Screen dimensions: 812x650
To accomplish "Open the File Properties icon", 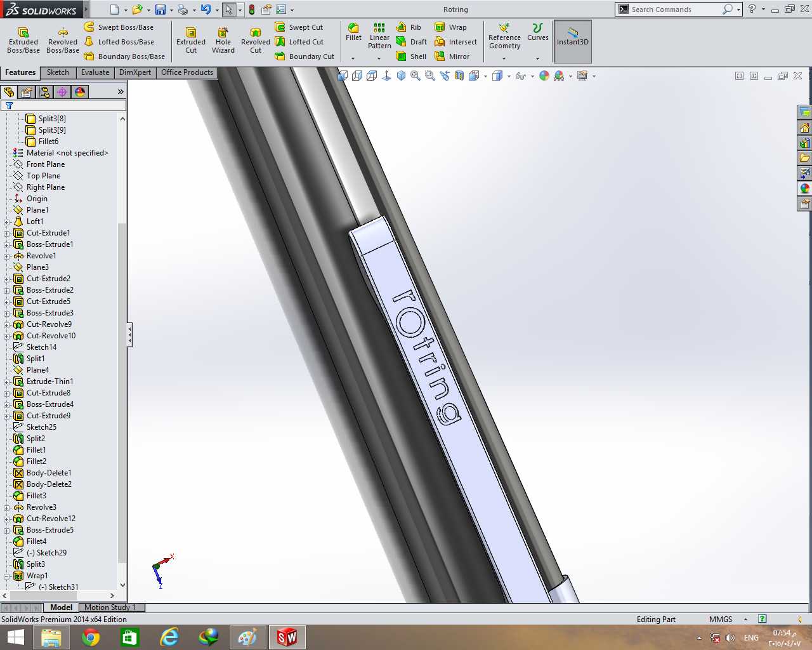I will pos(266,10).
